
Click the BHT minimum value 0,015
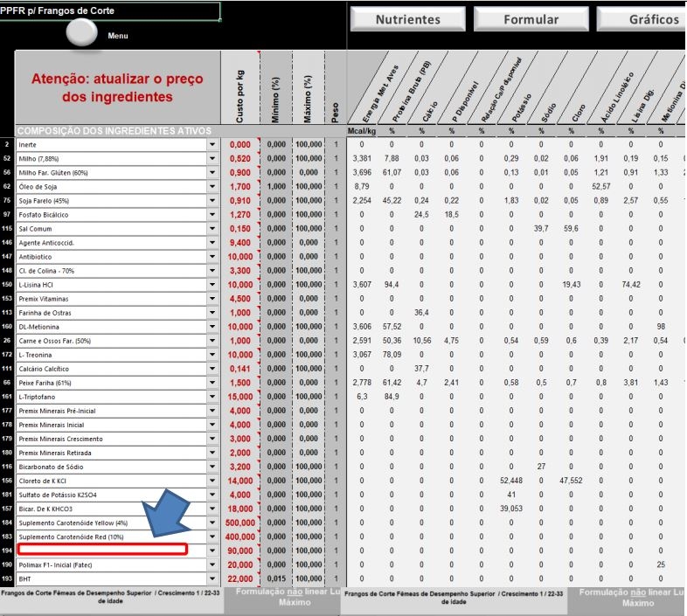coord(276,578)
